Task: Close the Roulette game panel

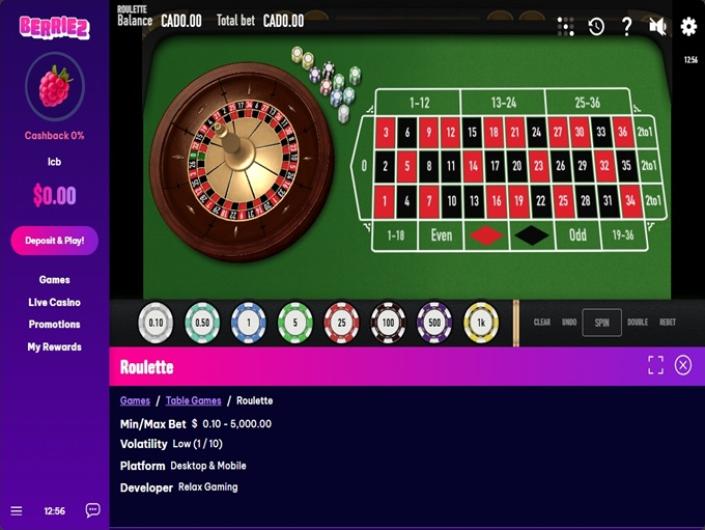Action: click(x=683, y=365)
